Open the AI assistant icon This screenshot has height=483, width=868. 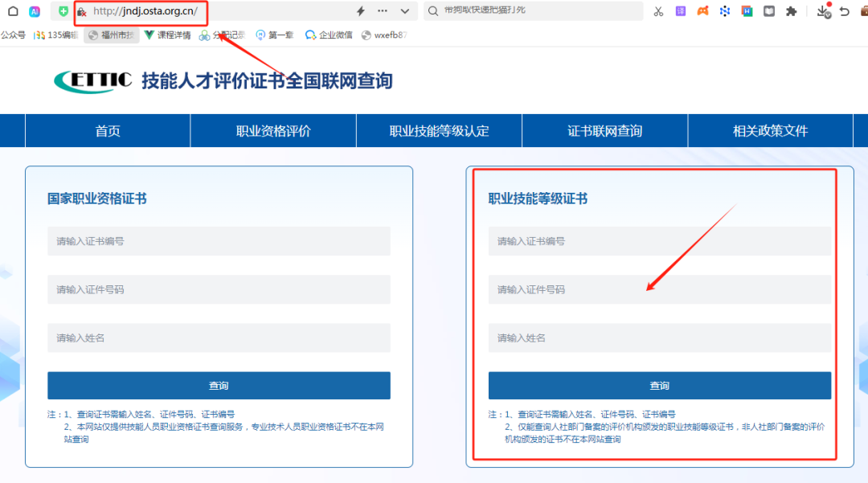click(35, 11)
